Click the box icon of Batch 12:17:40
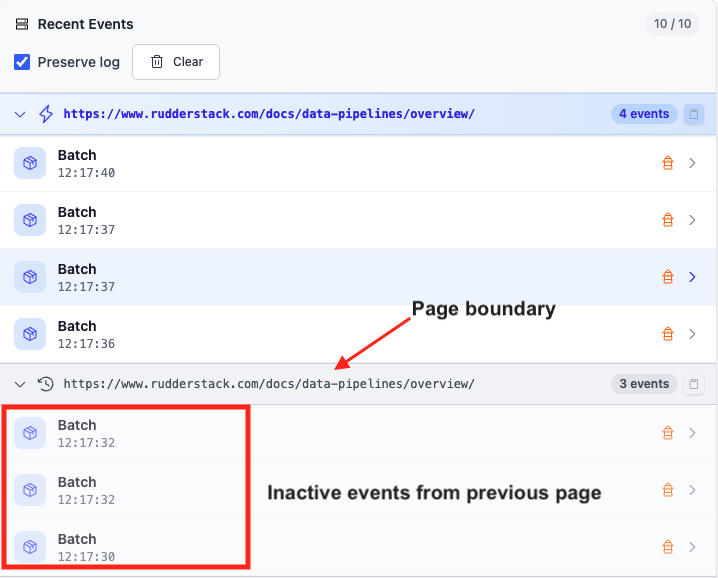 (30, 163)
